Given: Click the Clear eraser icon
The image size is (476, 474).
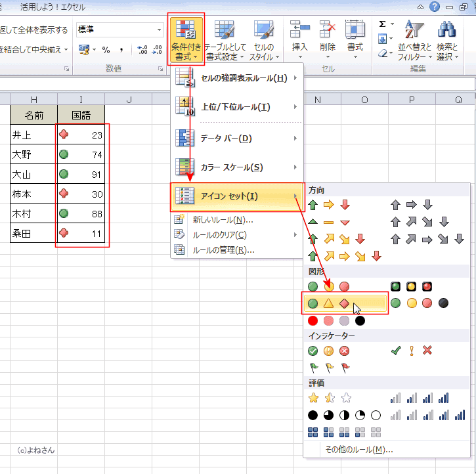Looking at the screenshot, I should pyautogui.click(x=383, y=53).
